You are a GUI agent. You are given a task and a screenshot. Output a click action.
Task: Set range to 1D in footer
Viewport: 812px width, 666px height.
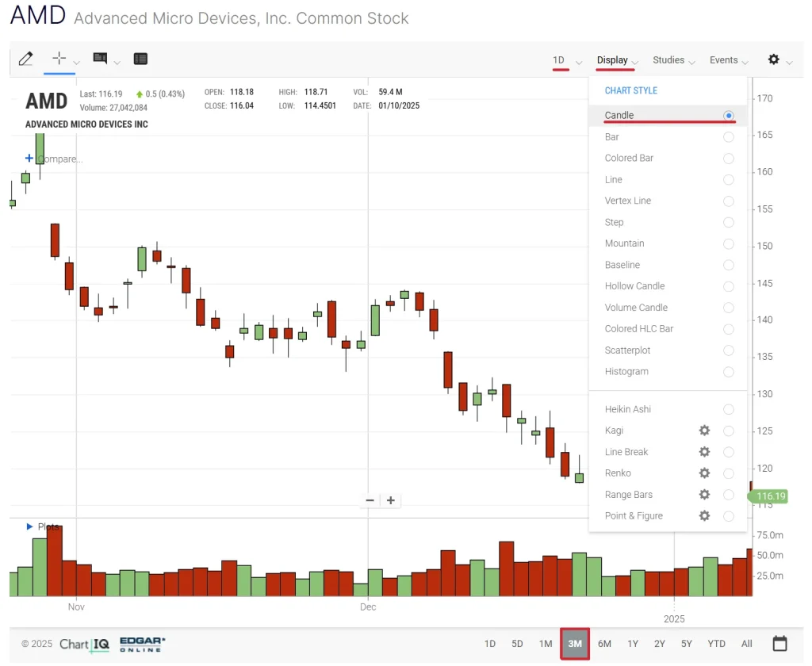490,644
